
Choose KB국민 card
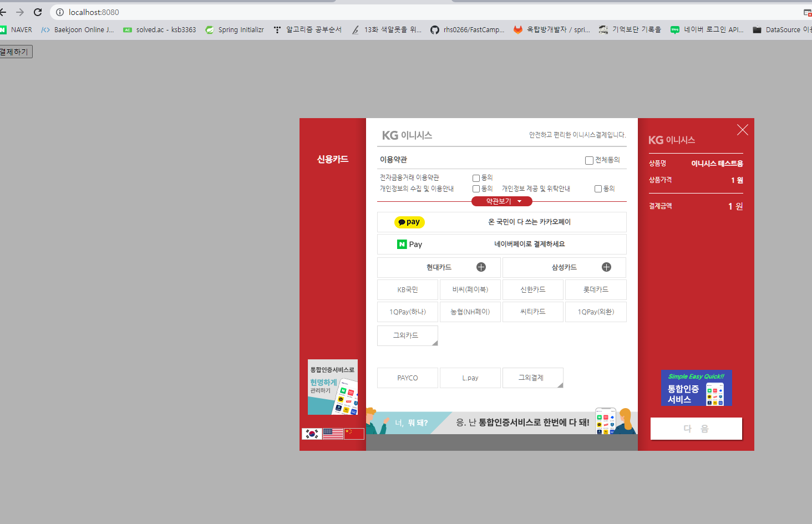coord(408,289)
